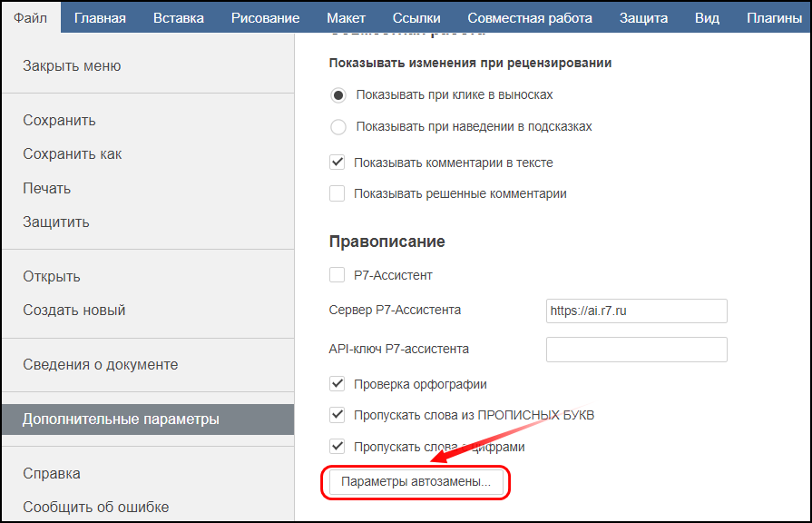Uncheck Показывать комментарии в тексте
812x523 pixels.
click(x=338, y=163)
